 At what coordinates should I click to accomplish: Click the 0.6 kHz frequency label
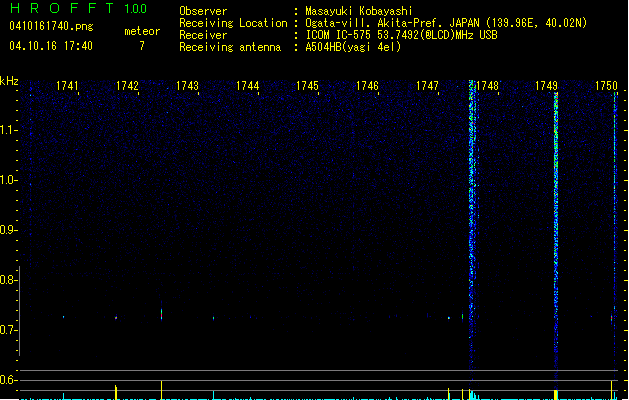8,380
